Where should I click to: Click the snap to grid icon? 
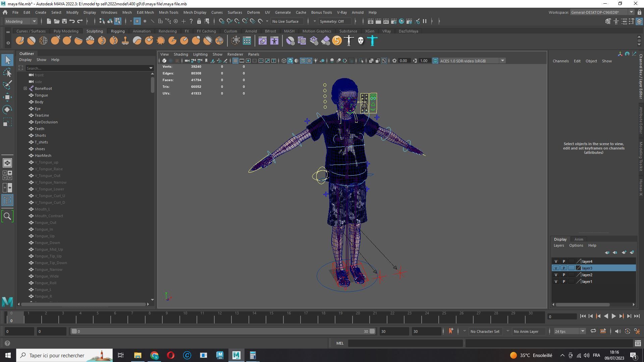tap(221, 21)
